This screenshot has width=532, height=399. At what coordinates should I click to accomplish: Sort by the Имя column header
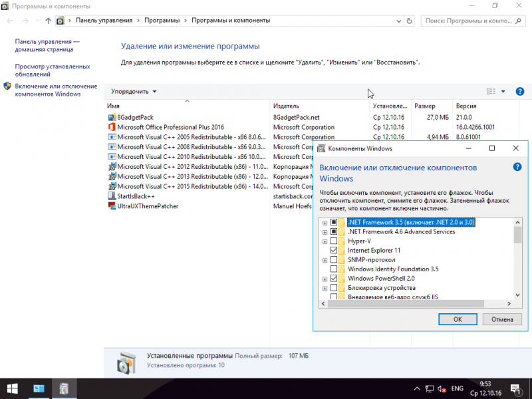187,106
